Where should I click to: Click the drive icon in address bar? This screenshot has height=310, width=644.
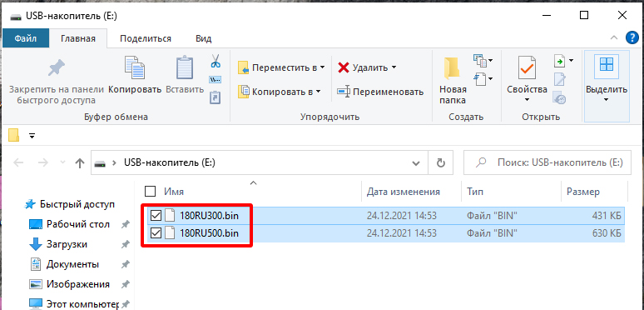click(x=99, y=163)
